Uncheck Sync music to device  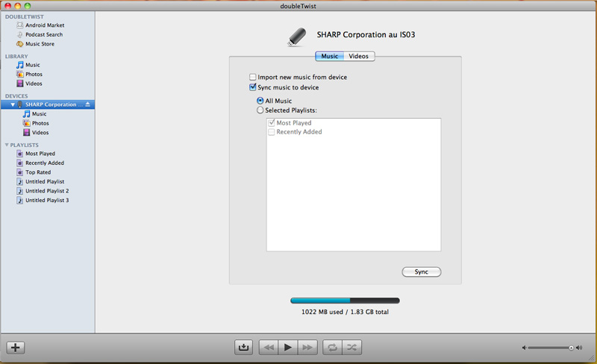[x=252, y=87]
